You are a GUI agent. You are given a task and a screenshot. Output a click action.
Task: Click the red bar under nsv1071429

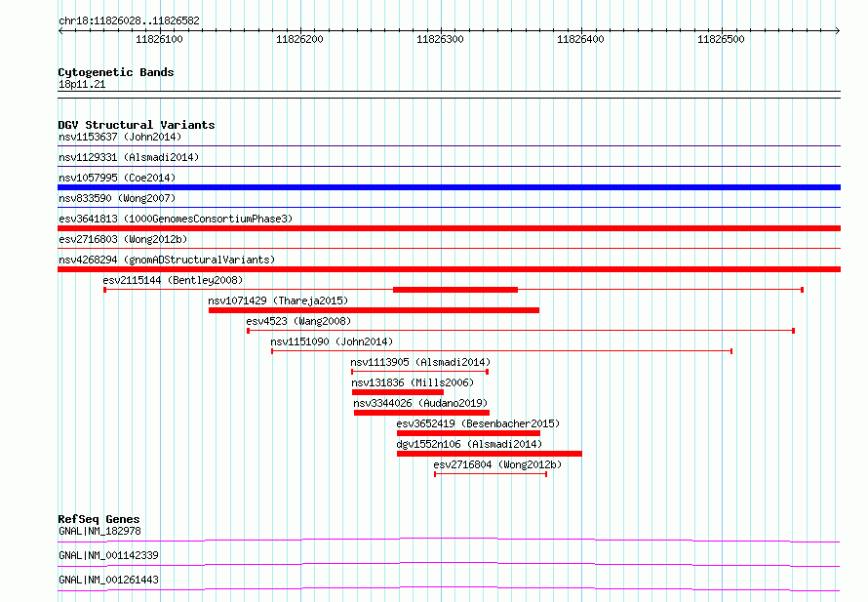click(x=374, y=310)
